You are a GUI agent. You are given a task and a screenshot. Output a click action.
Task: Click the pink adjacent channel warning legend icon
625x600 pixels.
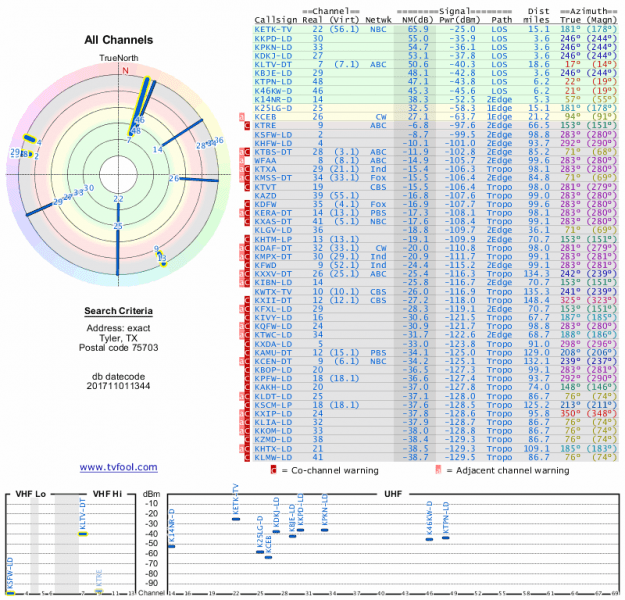(x=438, y=470)
